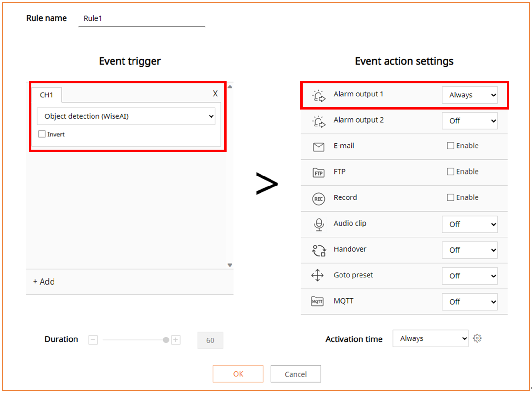
Task: Click the Handover icon
Action: pyautogui.click(x=319, y=250)
